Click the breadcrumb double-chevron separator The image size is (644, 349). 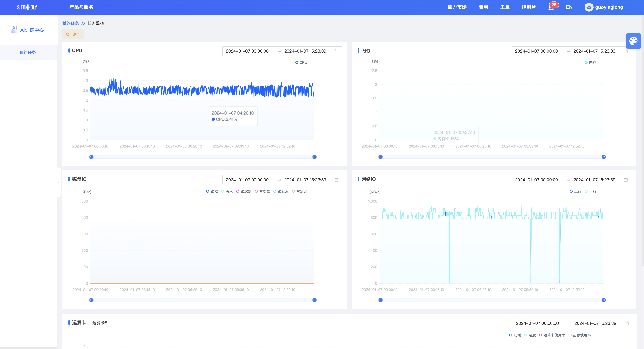83,23
